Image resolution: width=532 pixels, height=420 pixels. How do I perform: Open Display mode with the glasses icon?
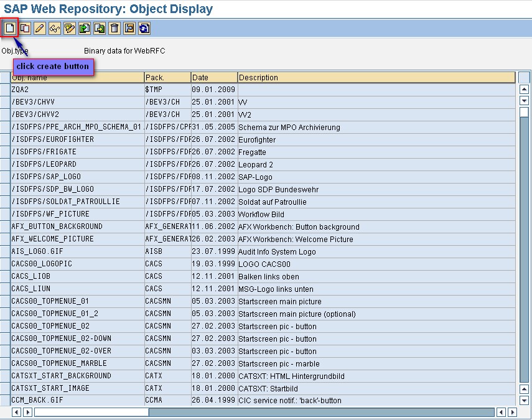coord(53,28)
